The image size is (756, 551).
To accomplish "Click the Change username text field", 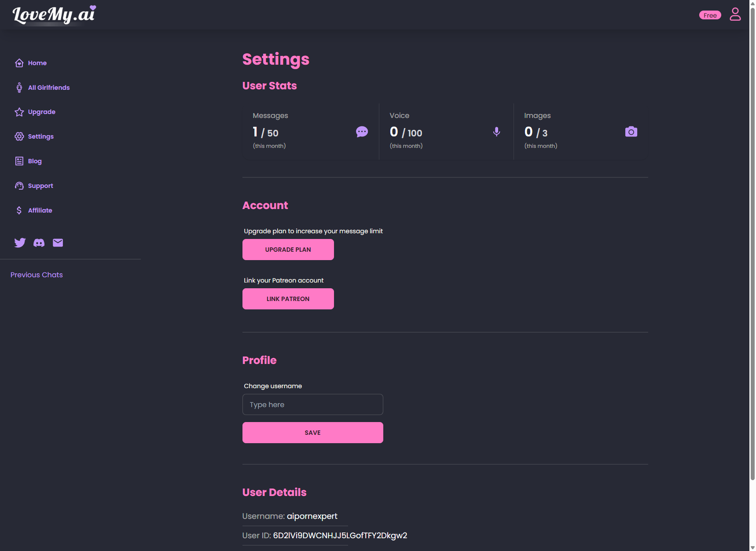I will point(312,404).
